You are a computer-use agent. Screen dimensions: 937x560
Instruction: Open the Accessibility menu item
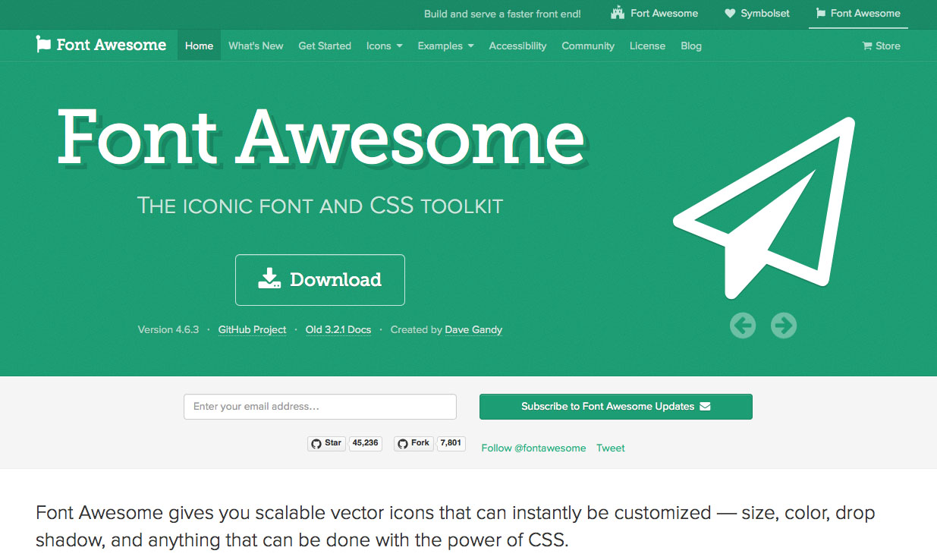pyautogui.click(x=517, y=46)
